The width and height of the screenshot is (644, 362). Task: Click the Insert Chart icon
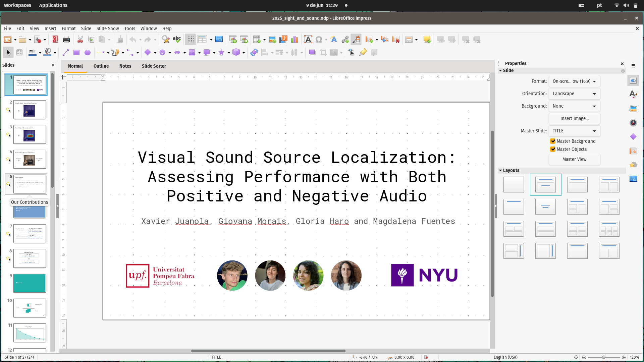(x=294, y=40)
